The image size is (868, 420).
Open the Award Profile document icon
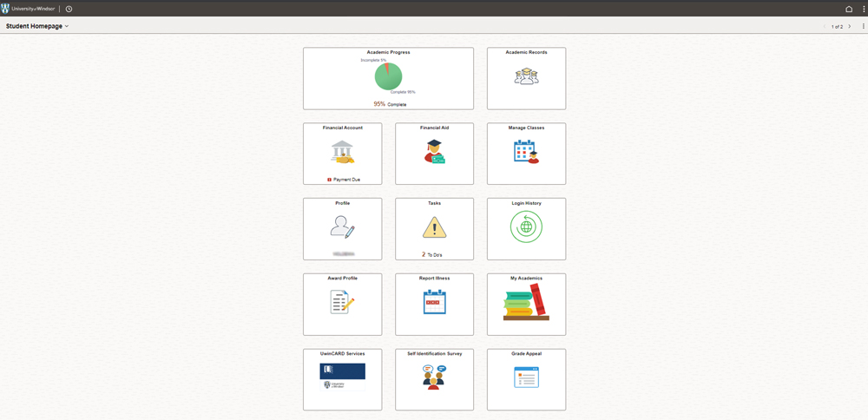click(342, 302)
